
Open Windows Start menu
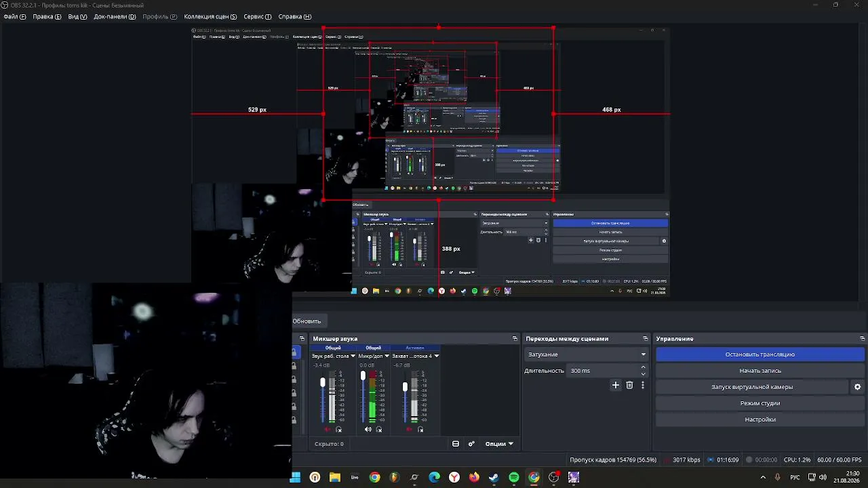tap(295, 477)
